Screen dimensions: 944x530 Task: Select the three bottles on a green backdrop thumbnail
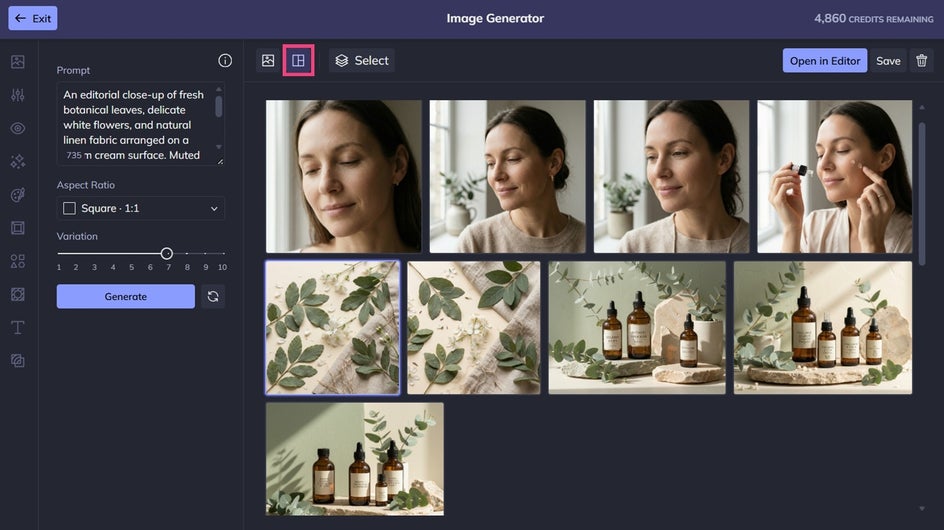637,328
